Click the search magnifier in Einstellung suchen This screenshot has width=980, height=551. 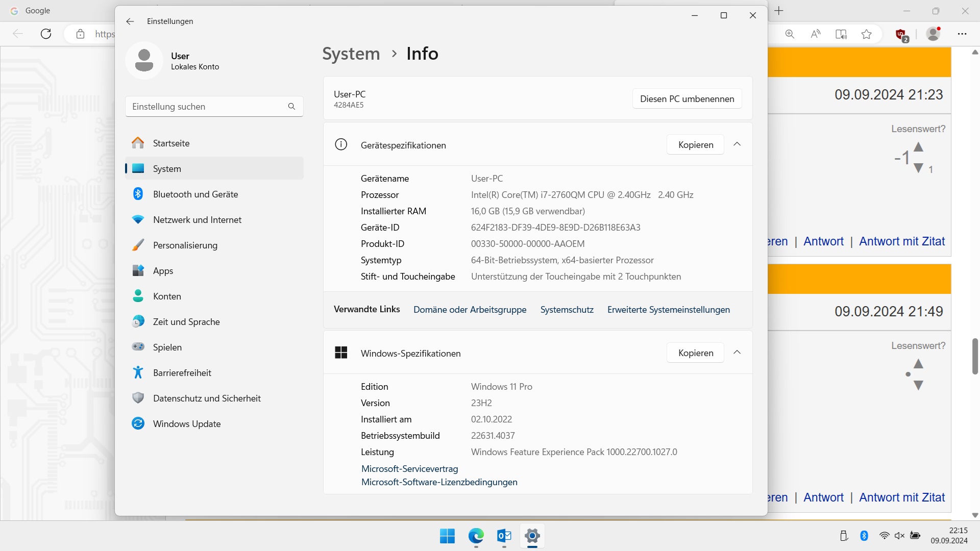pyautogui.click(x=291, y=107)
